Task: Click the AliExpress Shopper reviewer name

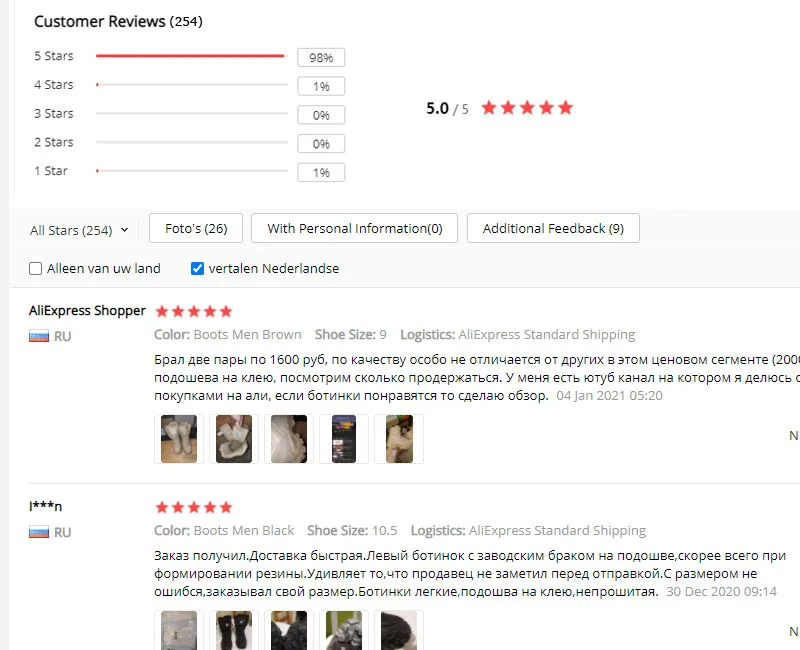Action: 87,310
